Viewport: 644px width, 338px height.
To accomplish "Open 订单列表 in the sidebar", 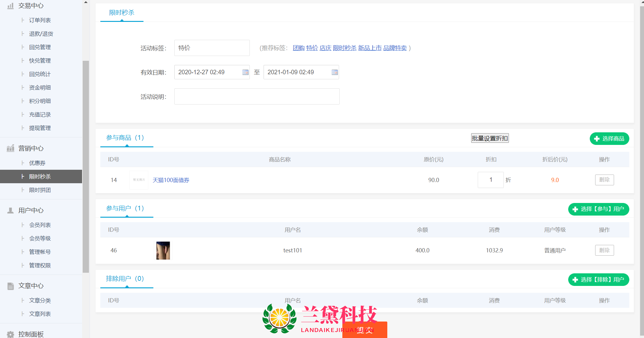I will 40,20.
